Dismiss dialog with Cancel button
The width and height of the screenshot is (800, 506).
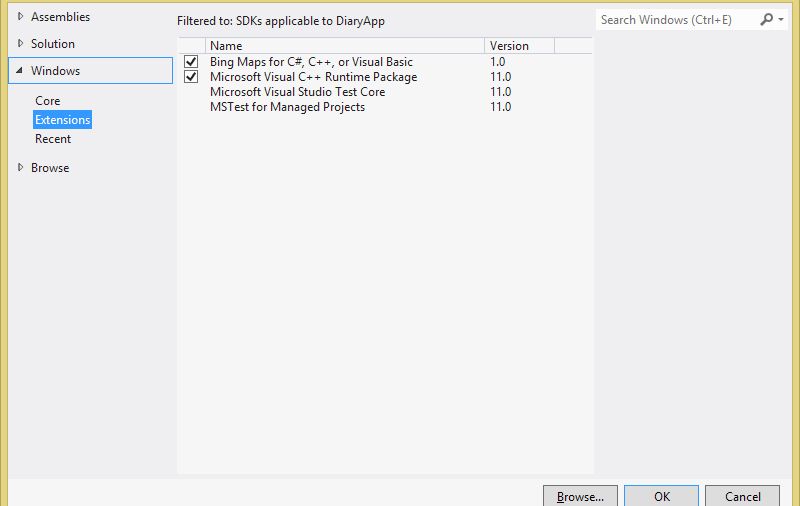point(742,496)
